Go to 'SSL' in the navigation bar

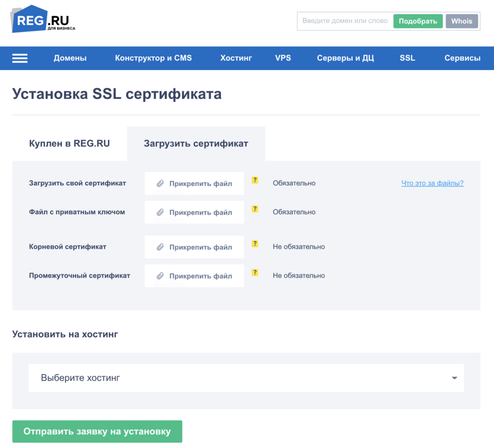point(407,58)
